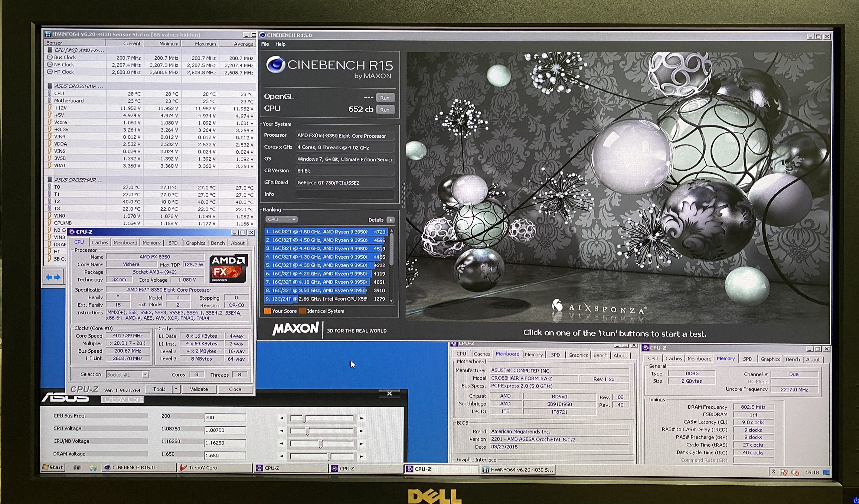Click the Cinebench Info input field
Image resolution: width=859 pixels, height=504 pixels.
pyautogui.click(x=345, y=194)
